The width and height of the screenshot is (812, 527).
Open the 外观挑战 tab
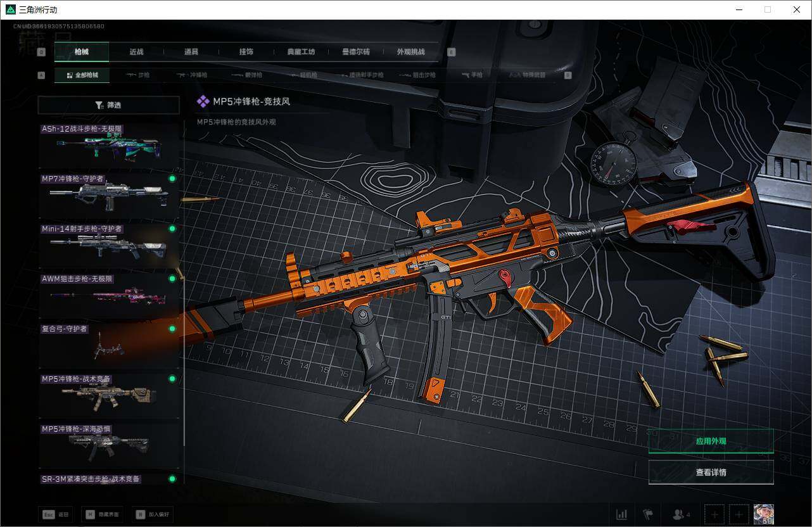tap(410, 52)
